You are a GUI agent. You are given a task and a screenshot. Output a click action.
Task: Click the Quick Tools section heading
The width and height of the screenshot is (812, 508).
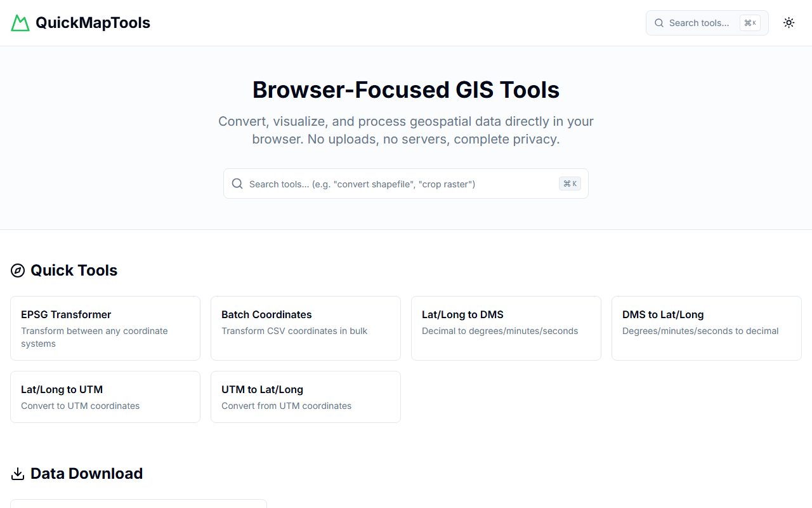point(74,270)
